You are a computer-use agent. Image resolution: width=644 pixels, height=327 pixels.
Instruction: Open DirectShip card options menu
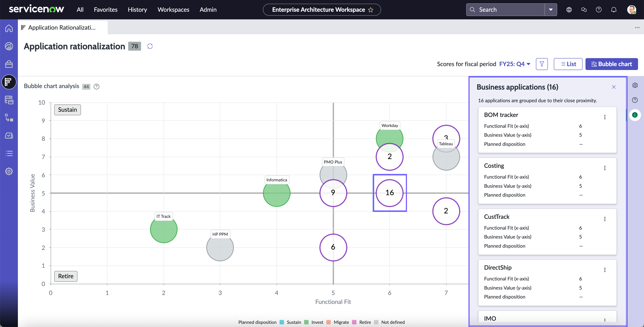605,270
